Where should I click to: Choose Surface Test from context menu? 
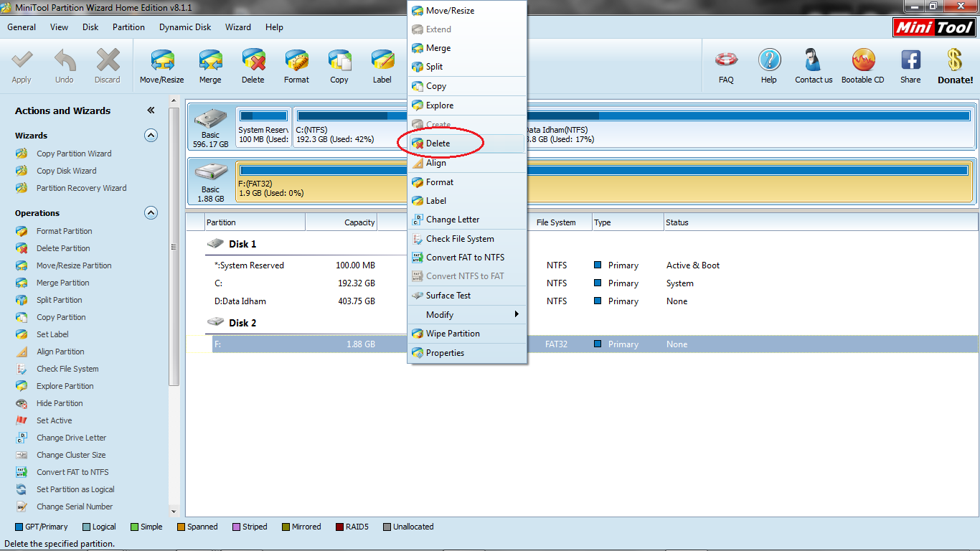pos(467,296)
